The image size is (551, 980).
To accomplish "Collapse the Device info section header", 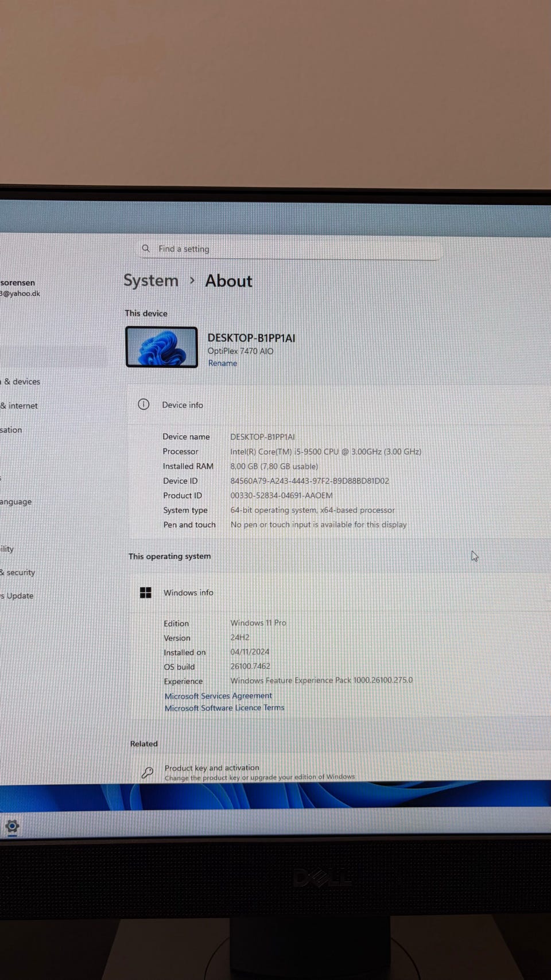I will [x=339, y=405].
